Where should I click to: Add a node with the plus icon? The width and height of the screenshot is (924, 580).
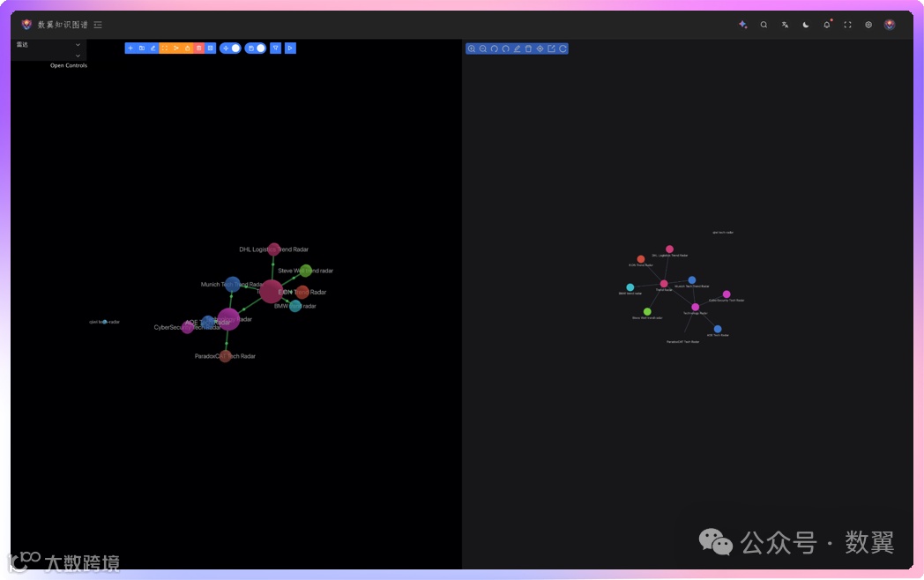click(130, 48)
